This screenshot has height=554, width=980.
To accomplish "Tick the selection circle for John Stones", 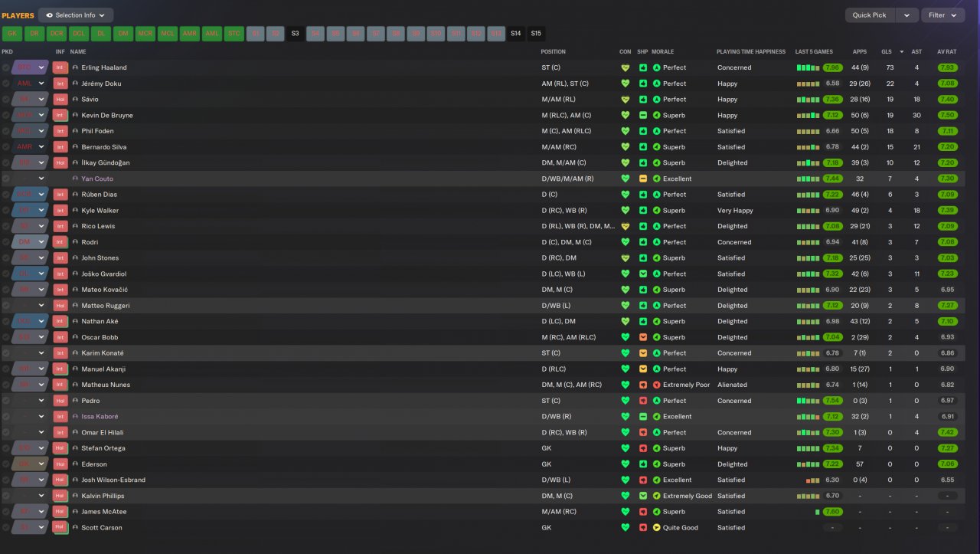I will pyautogui.click(x=6, y=257).
